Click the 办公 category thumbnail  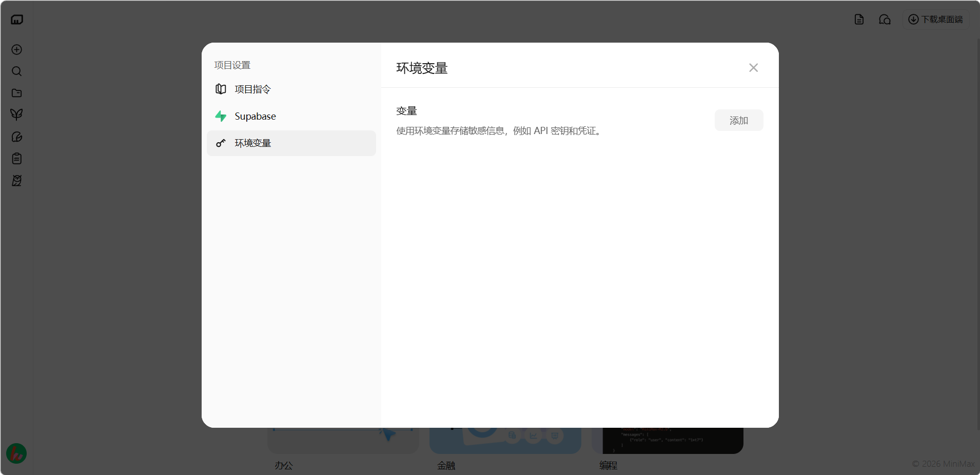tap(343, 441)
